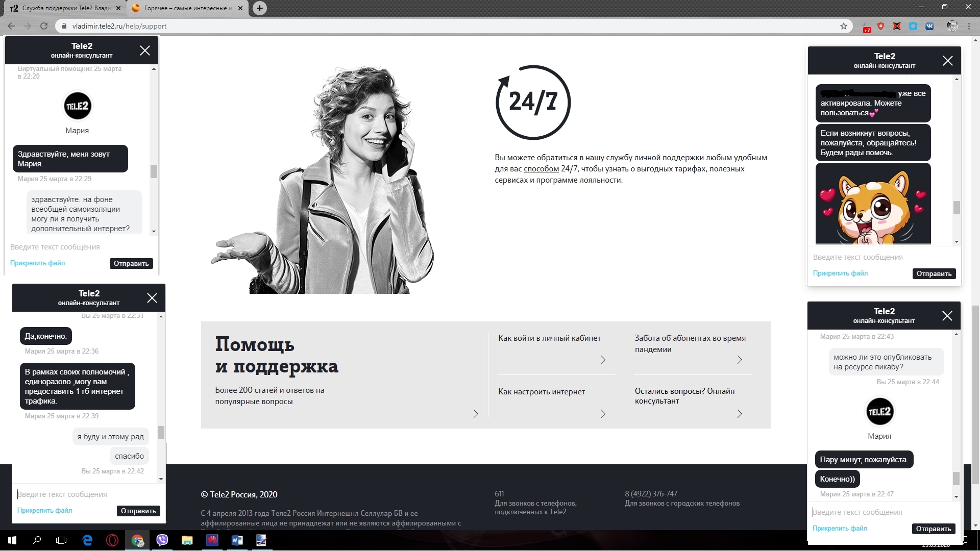Image resolution: width=980 pixels, height=551 pixels.
Task: Click scrollbar thumb in top-left chat
Action: [154, 171]
